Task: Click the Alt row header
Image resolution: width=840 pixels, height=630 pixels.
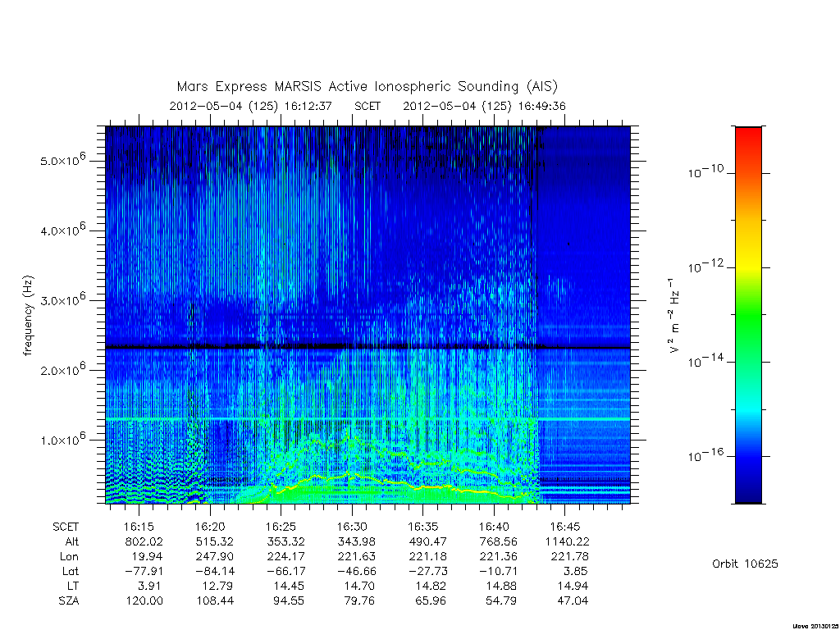Action: point(72,541)
